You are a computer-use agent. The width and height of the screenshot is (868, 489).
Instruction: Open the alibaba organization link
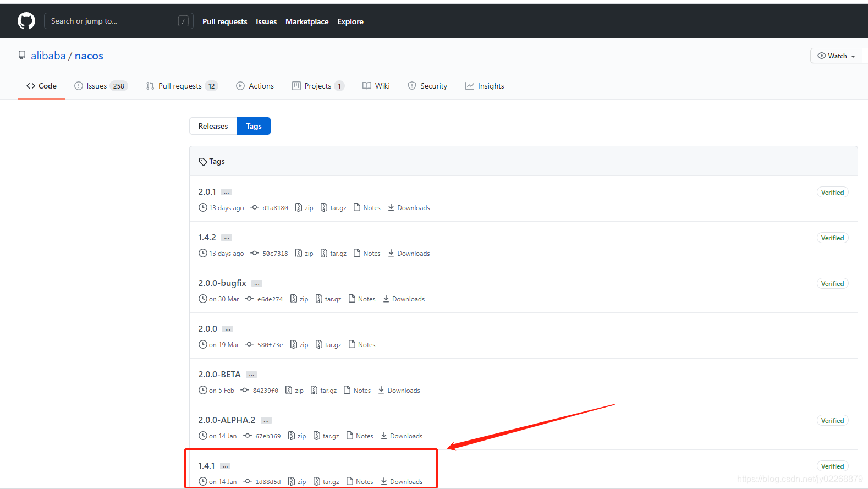point(48,56)
